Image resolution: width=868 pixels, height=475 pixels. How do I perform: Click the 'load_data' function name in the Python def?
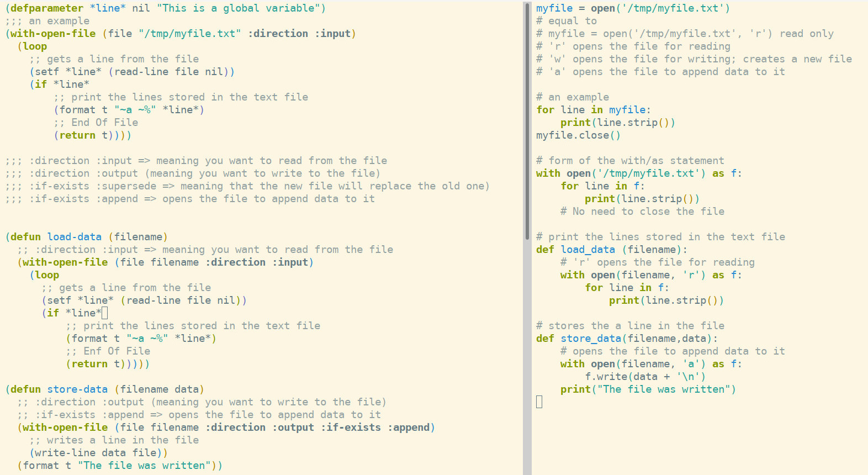588,250
